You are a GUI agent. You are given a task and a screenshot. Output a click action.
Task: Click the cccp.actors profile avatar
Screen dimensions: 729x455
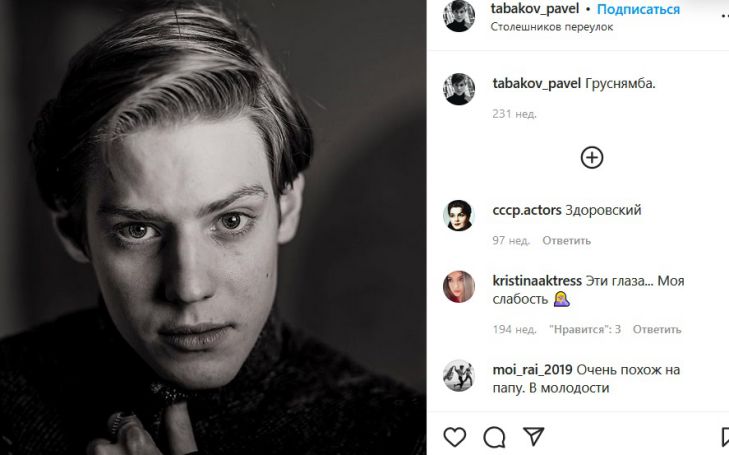[x=459, y=215]
